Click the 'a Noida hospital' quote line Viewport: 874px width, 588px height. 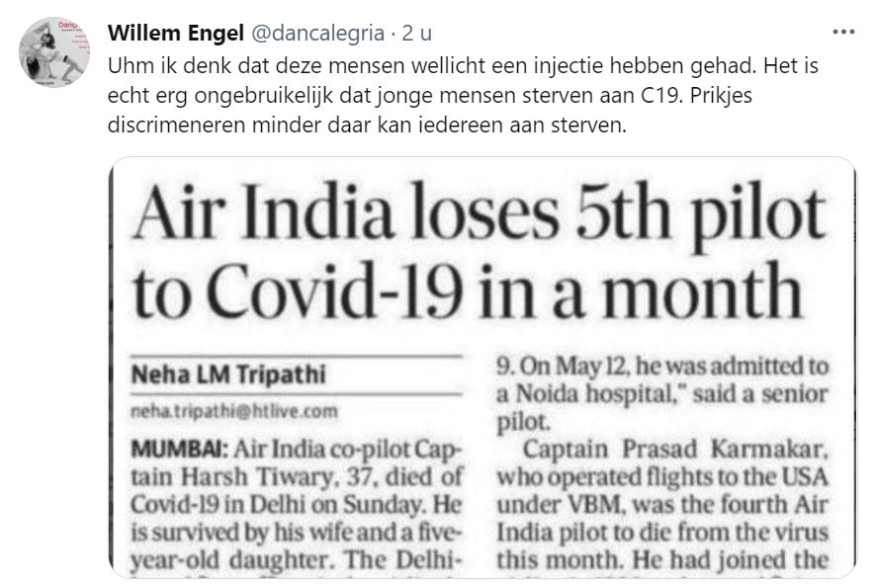(662, 394)
